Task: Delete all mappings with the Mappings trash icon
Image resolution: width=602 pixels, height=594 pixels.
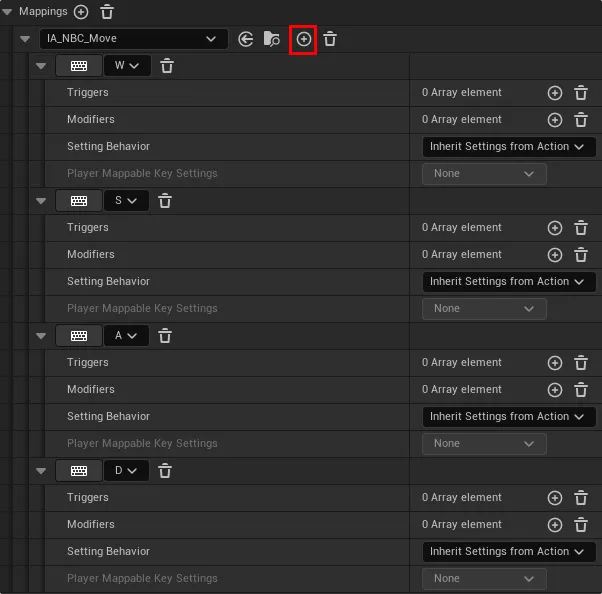Action: click(x=107, y=12)
